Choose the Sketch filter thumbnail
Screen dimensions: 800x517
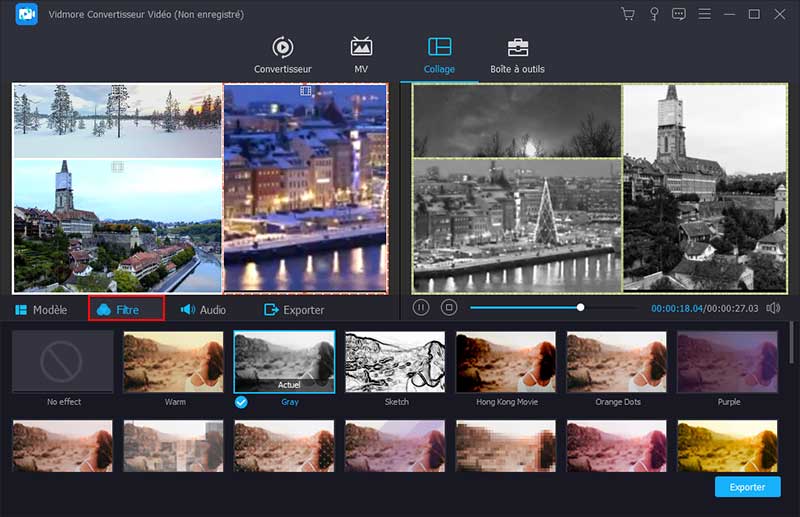395,363
